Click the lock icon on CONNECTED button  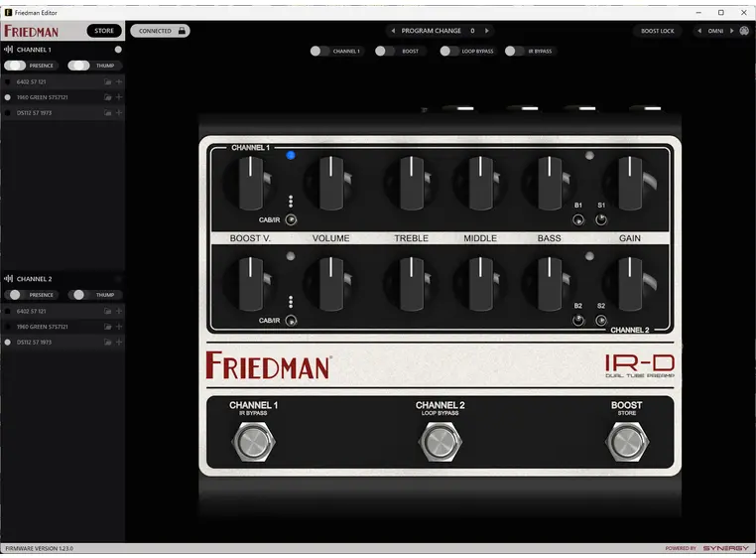[x=182, y=31]
